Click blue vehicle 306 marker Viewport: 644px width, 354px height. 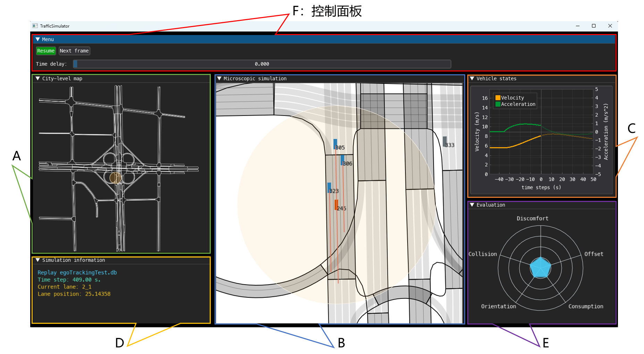coord(342,160)
